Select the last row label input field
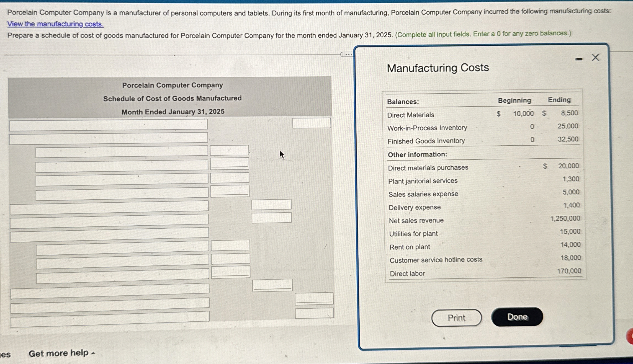The height and width of the screenshot is (364, 633). (x=110, y=319)
